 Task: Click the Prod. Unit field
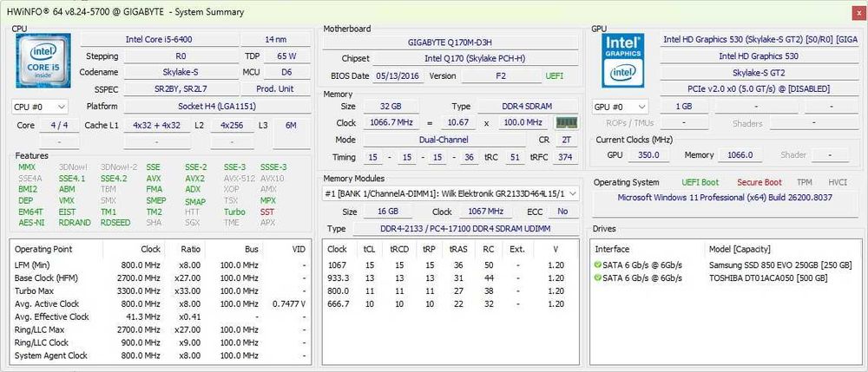point(276,89)
